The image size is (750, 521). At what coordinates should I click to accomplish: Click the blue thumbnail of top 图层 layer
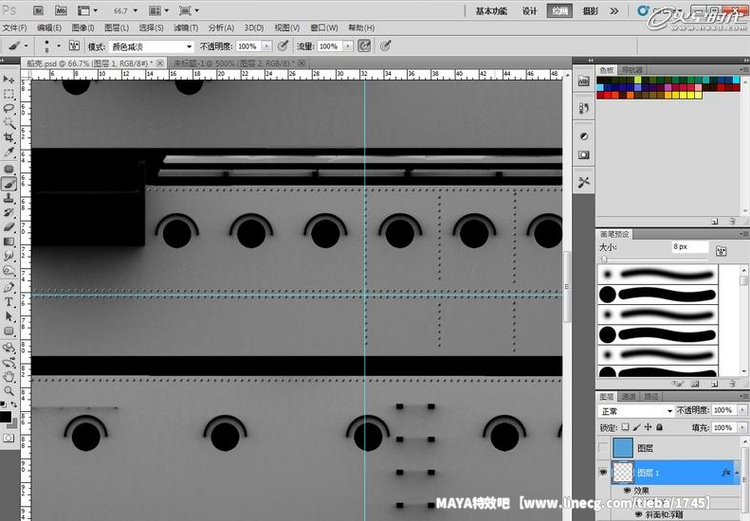click(x=623, y=448)
